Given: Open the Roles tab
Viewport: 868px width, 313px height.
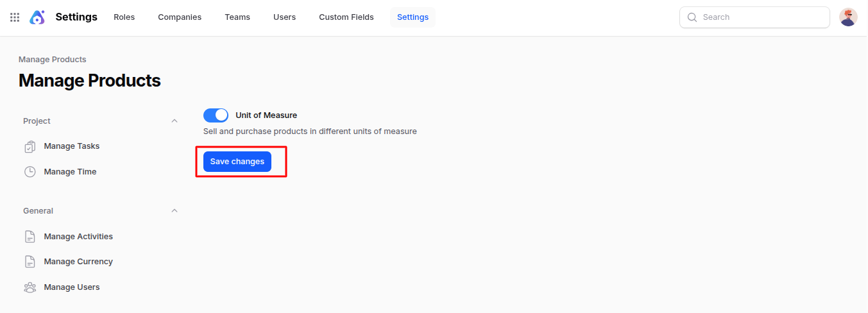Looking at the screenshot, I should (x=124, y=17).
